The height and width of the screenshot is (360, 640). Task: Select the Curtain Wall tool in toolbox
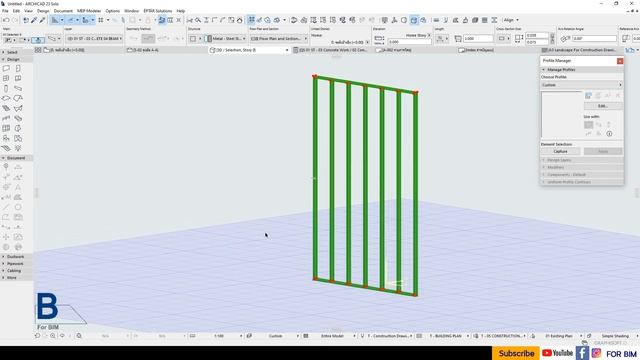pos(6,128)
